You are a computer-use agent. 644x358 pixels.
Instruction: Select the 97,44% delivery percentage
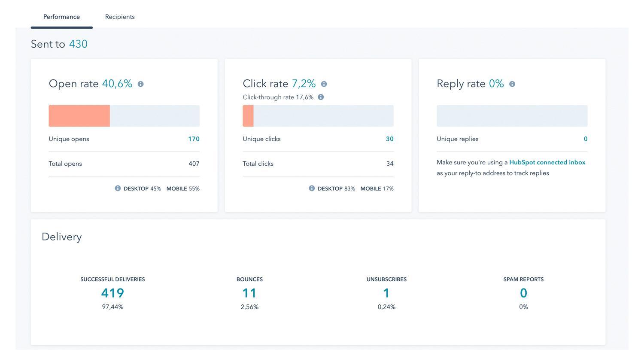click(x=112, y=307)
